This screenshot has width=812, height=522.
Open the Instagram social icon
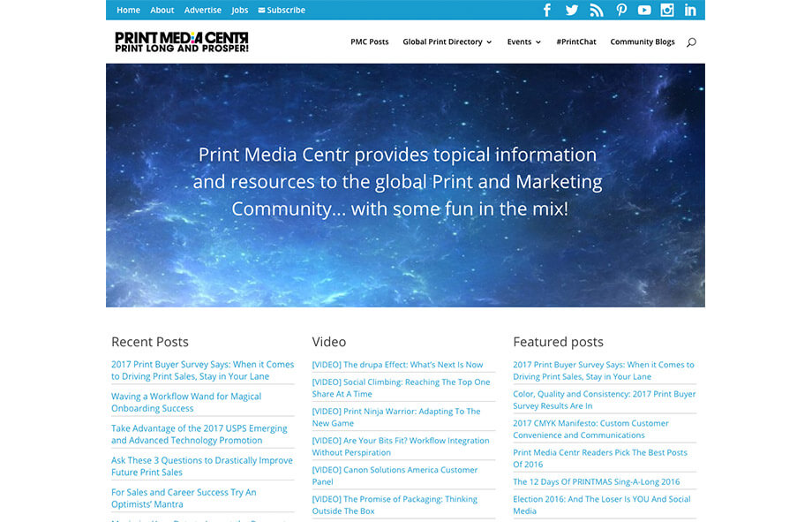pyautogui.click(x=667, y=10)
